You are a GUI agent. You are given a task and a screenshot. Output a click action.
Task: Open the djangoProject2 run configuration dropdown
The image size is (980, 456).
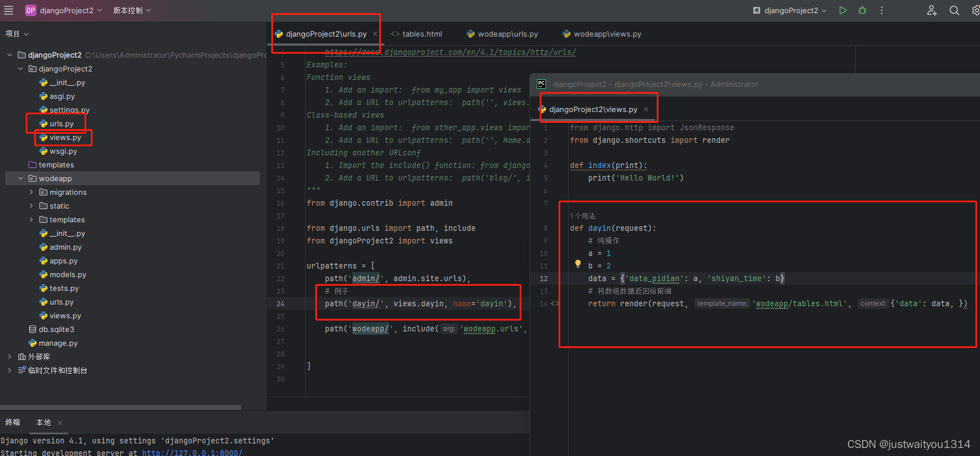(x=790, y=10)
